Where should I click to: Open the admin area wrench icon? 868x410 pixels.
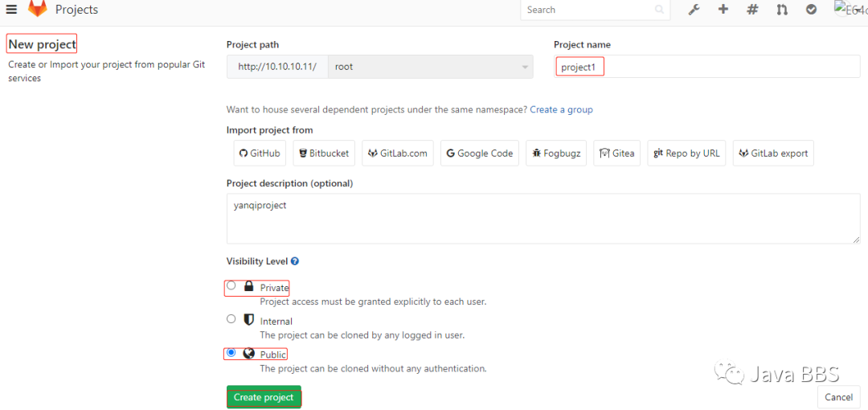coord(694,10)
